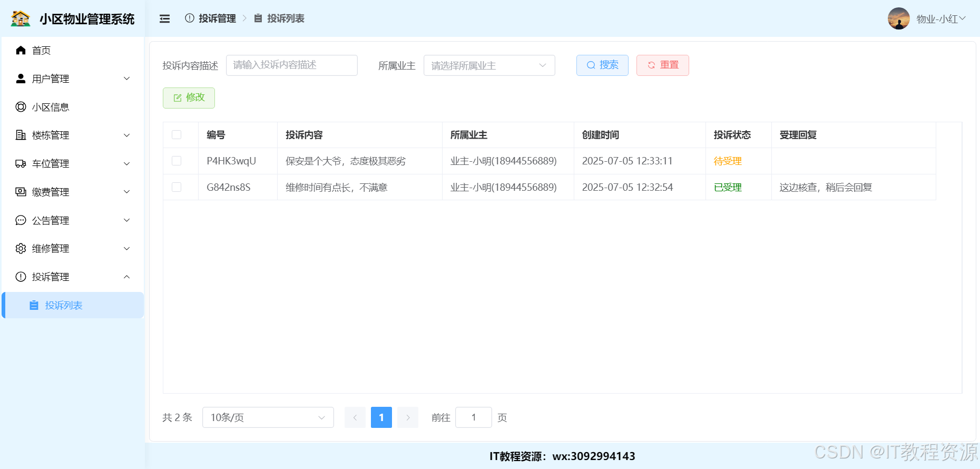Image resolution: width=980 pixels, height=469 pixels.
Task: Click page number 1 button
Action: pos(381,417)
